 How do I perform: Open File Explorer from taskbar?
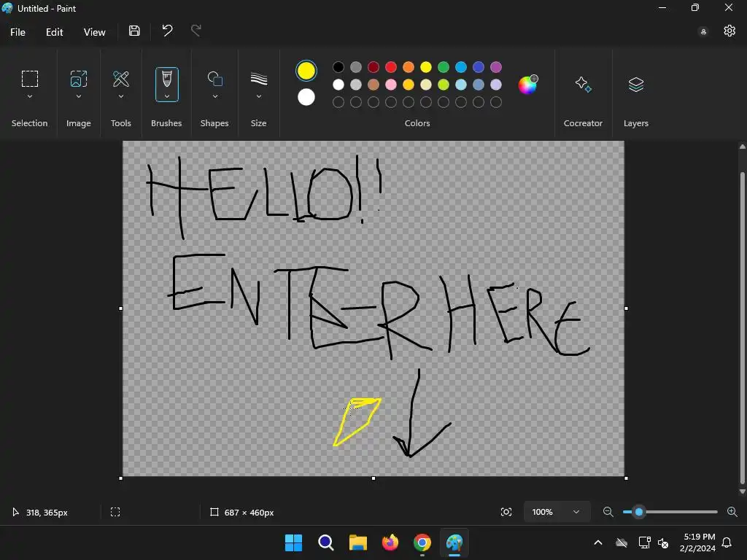pos(357,542)
